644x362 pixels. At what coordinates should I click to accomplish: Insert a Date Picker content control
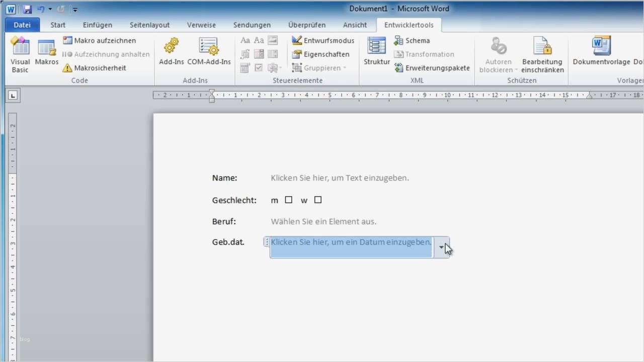tap(245, 67)
